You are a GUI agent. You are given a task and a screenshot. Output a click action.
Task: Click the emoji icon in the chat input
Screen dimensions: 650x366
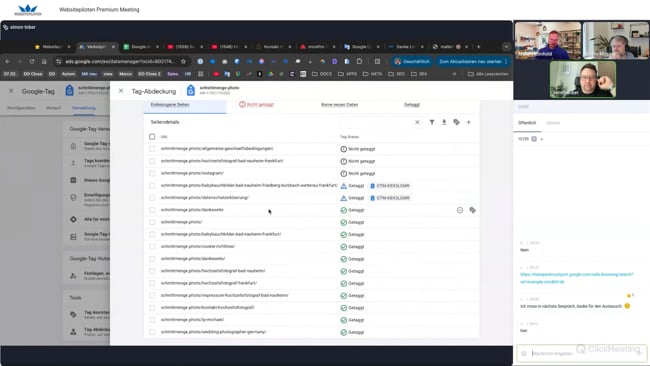pos(524,353)
